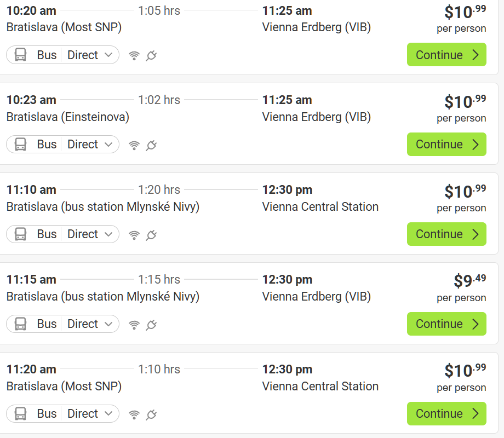504x438 pixels.
Task: Click power outlet icon on 11:15 am trip
Action: point(152,325)
